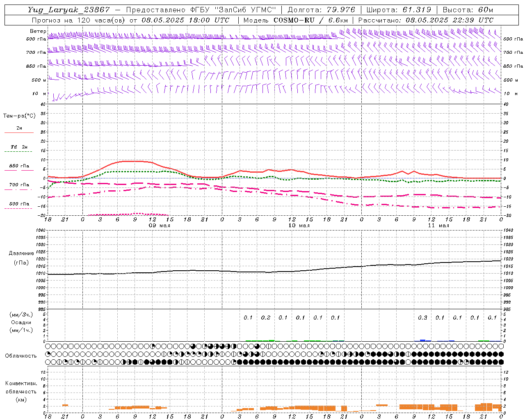The width and height of the screenshot is (525, 420).
Task: Click the forecast header Прогноз на 120 часа(ов)
Action: point(79,20)
